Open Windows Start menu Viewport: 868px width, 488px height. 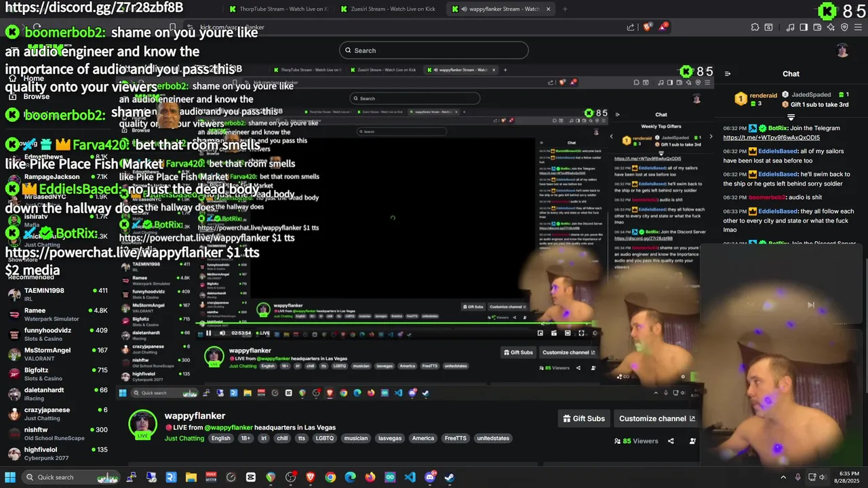(10, 477)
